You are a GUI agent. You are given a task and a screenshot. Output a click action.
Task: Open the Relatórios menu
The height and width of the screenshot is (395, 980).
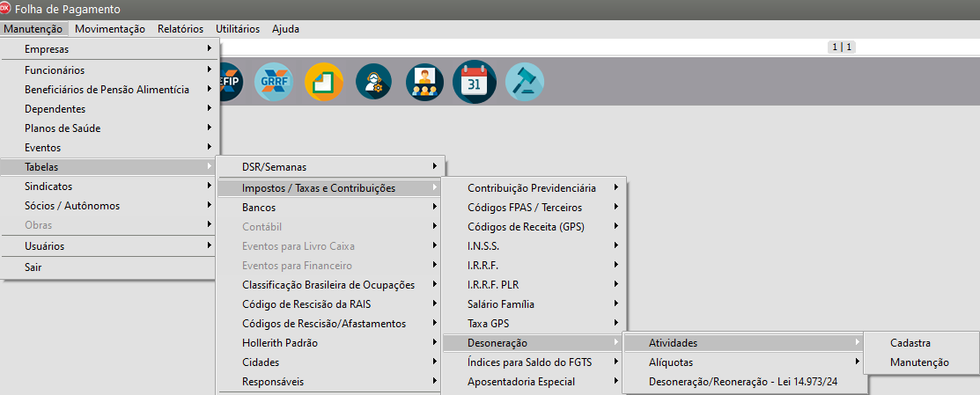(181, 28)
